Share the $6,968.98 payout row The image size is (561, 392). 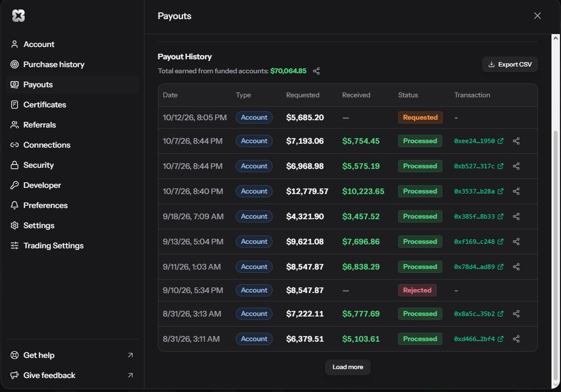[x=516, y=166]
